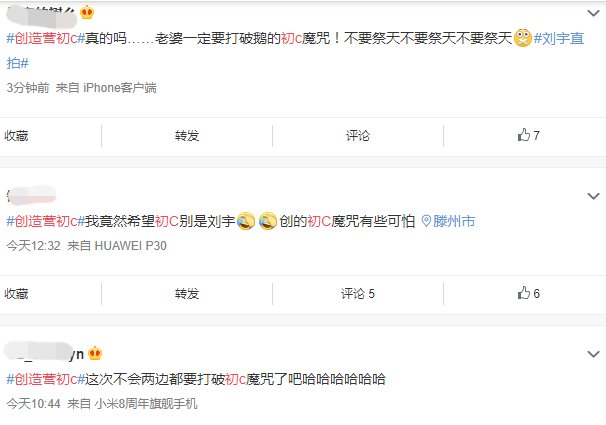This screenshot has width=606, height=425.
Task: Click 转发 under the second post
Action: point(187,294)
